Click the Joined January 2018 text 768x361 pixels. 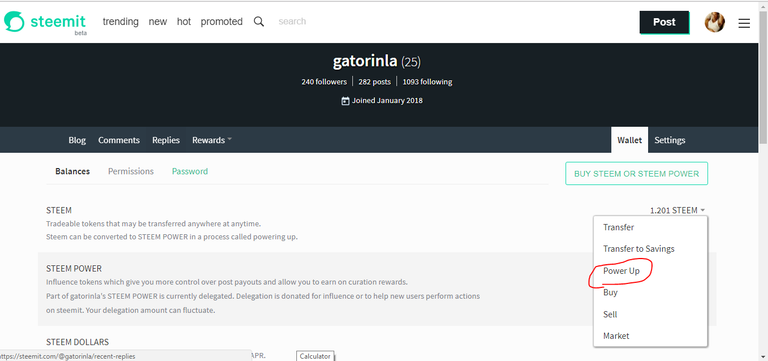pos(387,101)
